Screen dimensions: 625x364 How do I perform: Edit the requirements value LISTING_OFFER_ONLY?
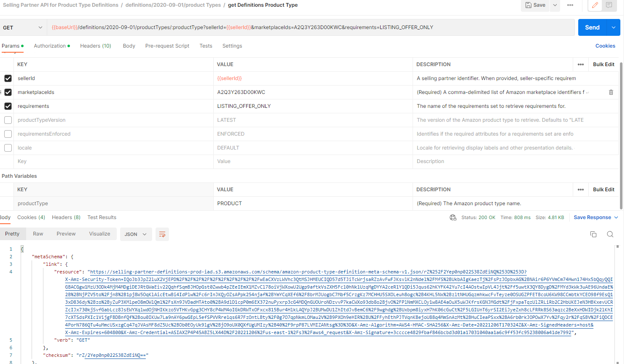coord(313,106)
